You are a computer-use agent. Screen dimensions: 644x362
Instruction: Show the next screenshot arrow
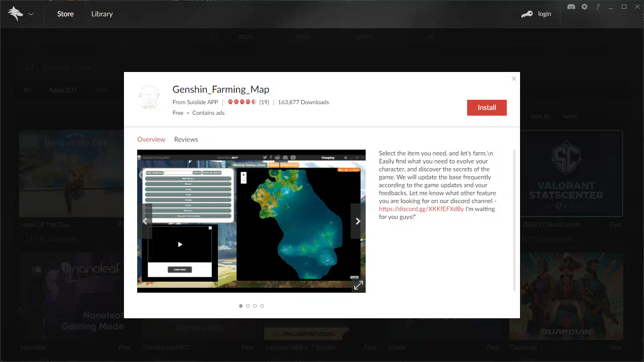click(358, 221)
